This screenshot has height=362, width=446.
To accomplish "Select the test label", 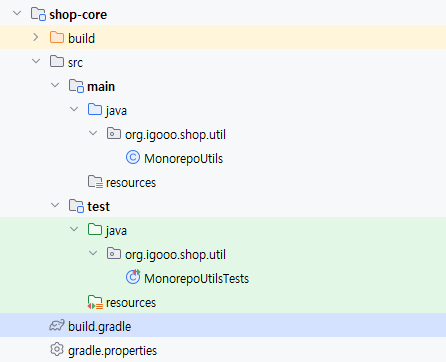I will (x=98, y=207).
